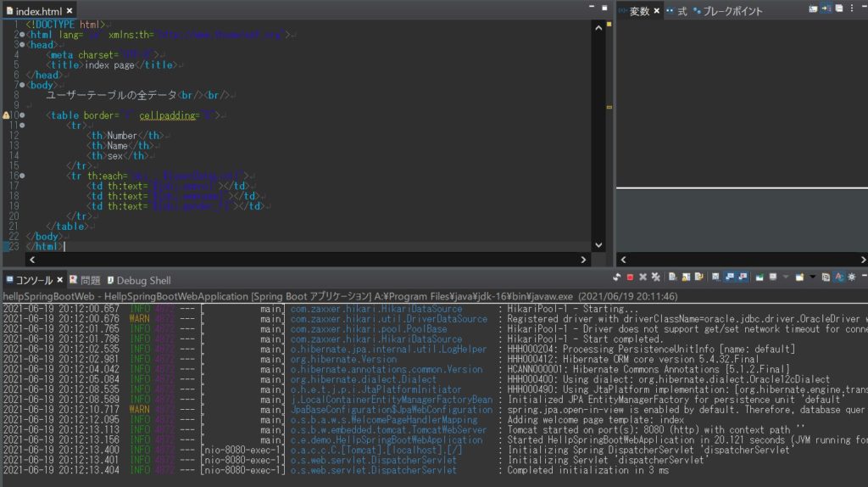
Task: Terminate the running Spring Boot application
Action: tap(630, 277)
